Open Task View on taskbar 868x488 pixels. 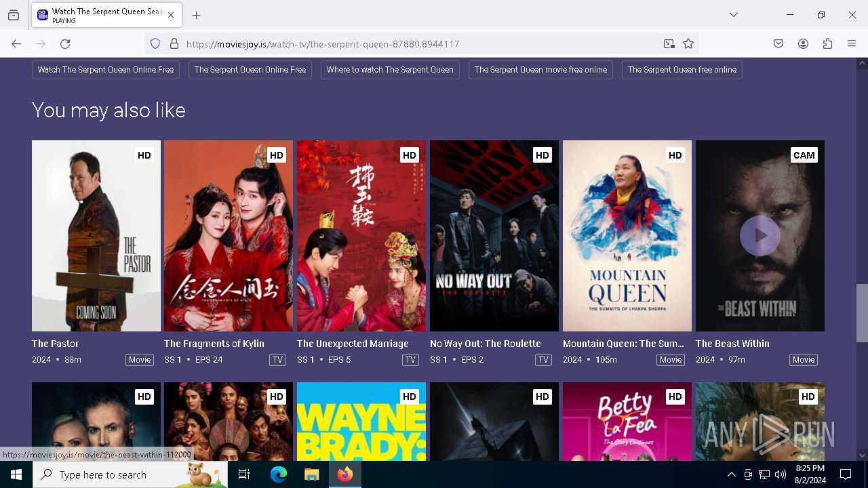pos(244,474)
